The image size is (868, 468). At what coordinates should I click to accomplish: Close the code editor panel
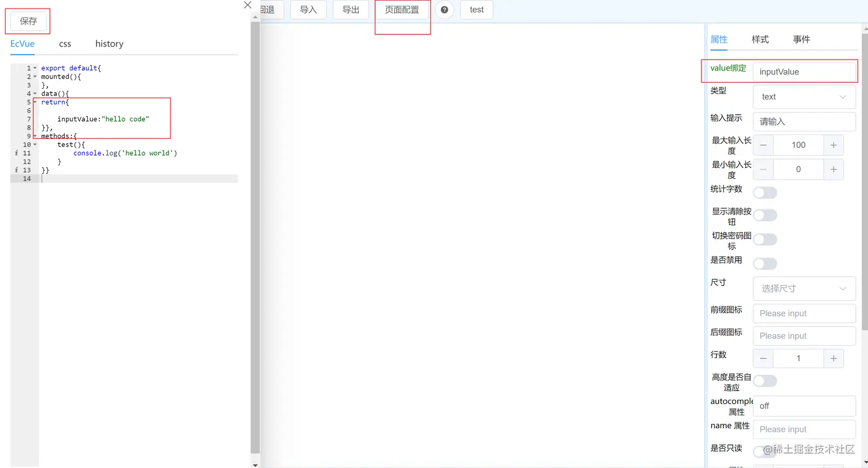247,5
